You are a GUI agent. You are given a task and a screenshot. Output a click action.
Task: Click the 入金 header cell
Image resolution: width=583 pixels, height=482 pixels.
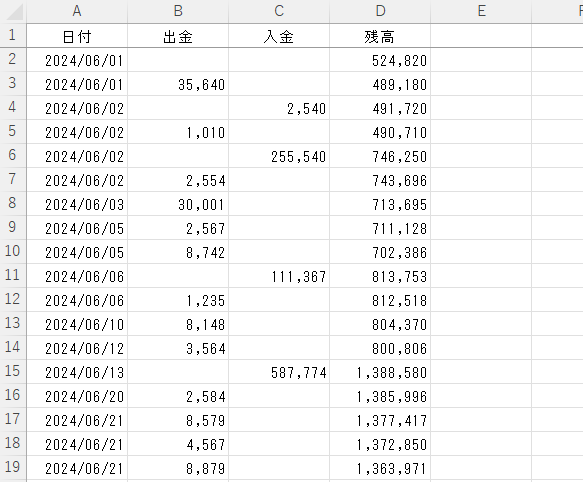click(279, 36)
